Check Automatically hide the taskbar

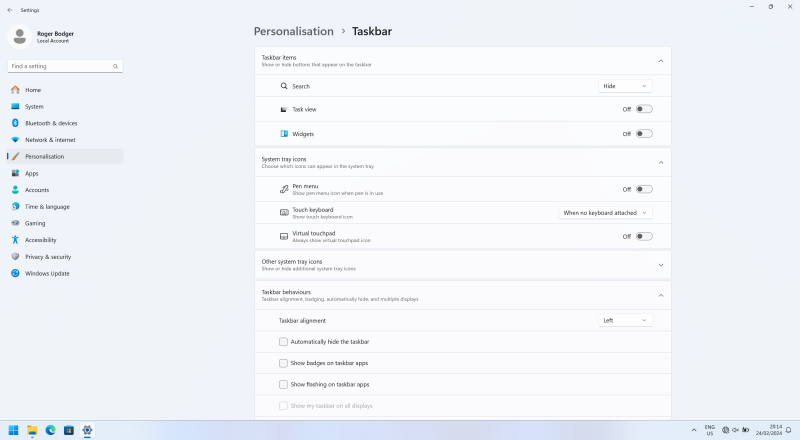(x=283, y=342)
